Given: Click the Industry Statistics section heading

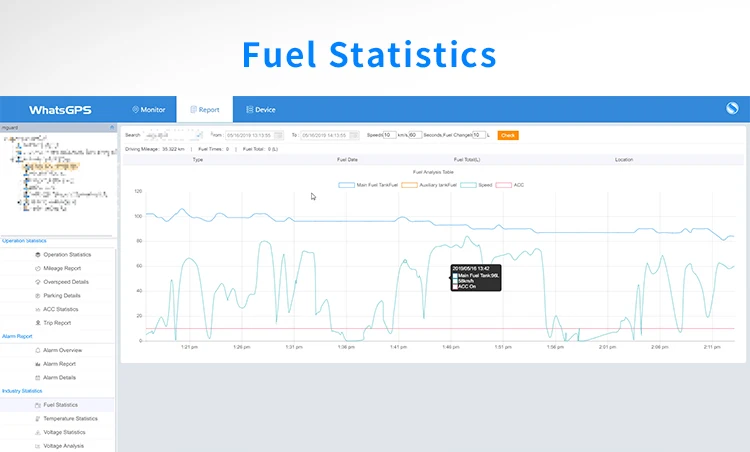Looking at the screenshot, I should [x=22, y=391].
